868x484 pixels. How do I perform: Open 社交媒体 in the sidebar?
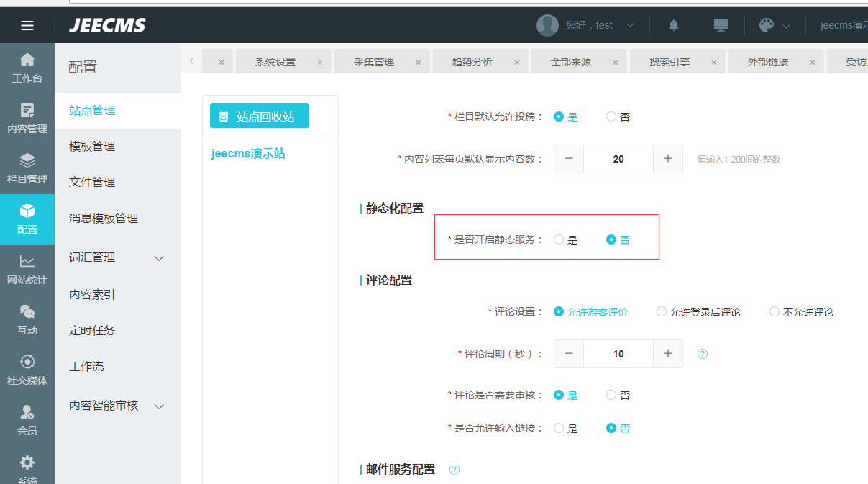27,370
